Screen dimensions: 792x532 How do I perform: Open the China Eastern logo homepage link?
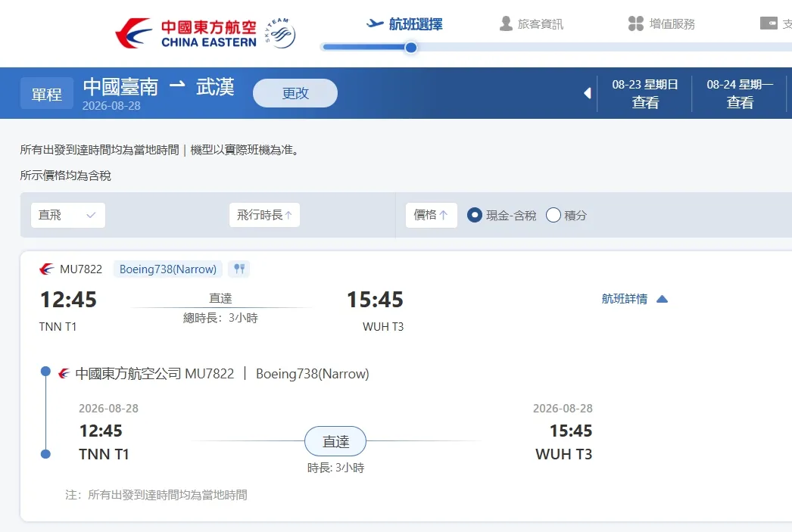[x=186, y=33]
